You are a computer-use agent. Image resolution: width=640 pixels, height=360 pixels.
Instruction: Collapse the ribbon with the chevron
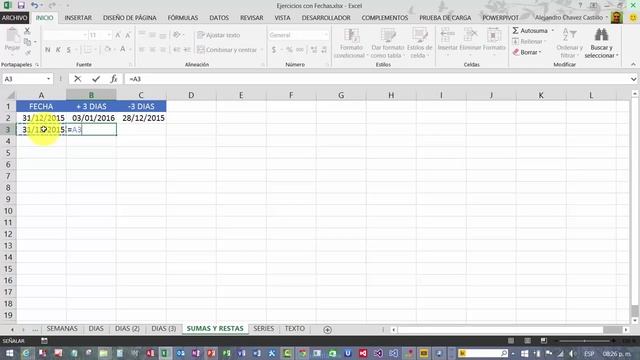coord(633,64)
